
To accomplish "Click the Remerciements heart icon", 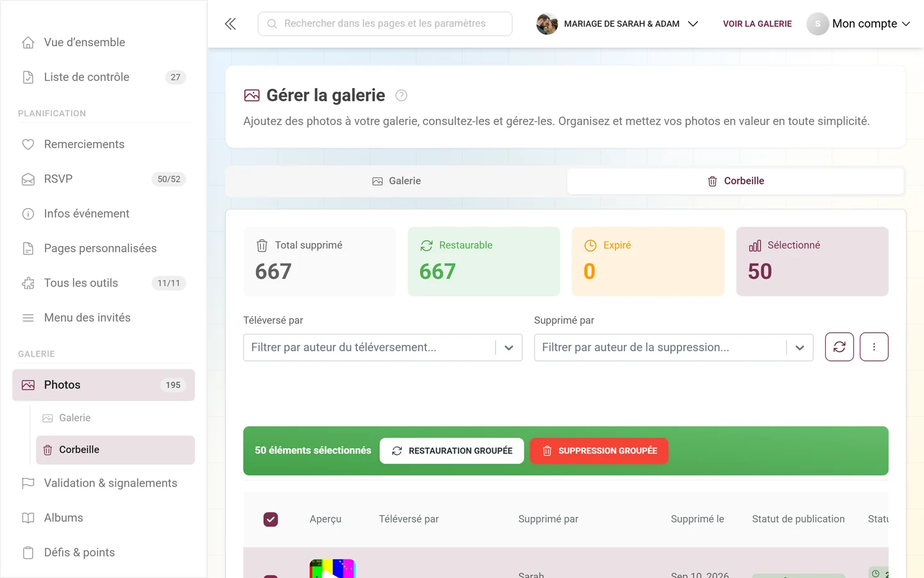I will 28,144.
